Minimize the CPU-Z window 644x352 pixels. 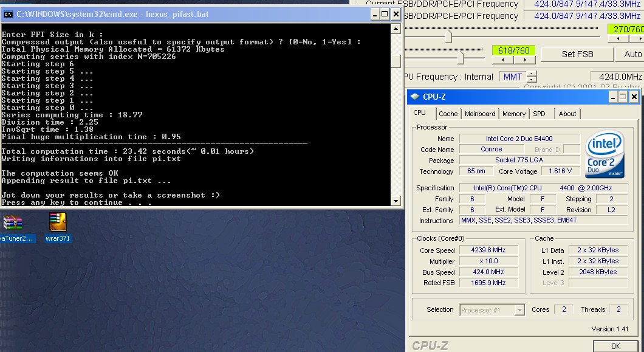point(612,97)
